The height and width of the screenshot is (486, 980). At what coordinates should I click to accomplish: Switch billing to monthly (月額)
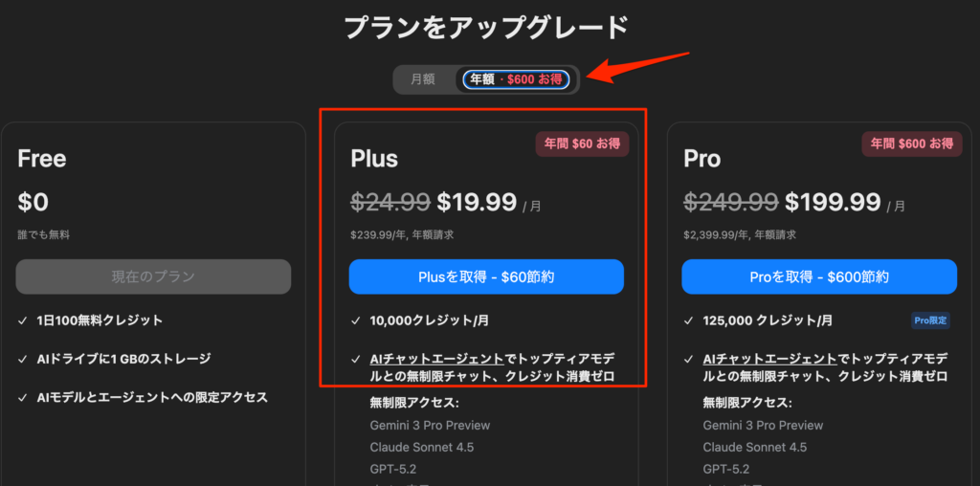pos(423,79)
